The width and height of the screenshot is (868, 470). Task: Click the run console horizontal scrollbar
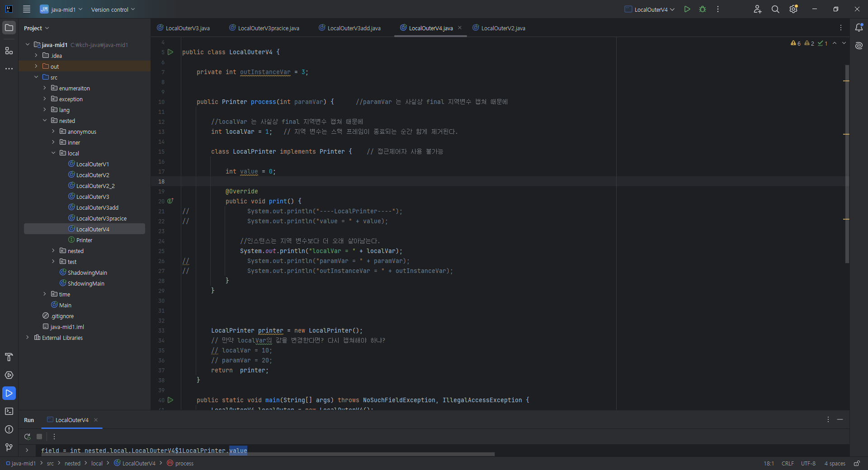[x=268, y=454]
